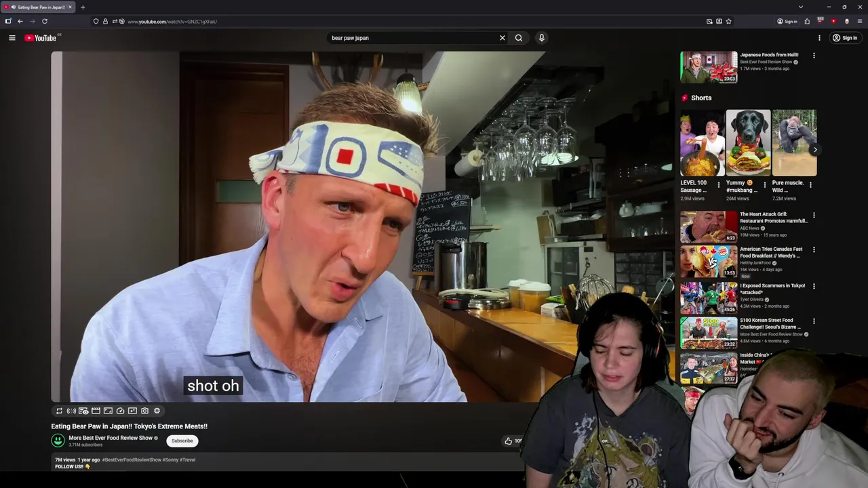
Task: Open the sidebar toggle icon left of back
Action: (x=8, y=21)
